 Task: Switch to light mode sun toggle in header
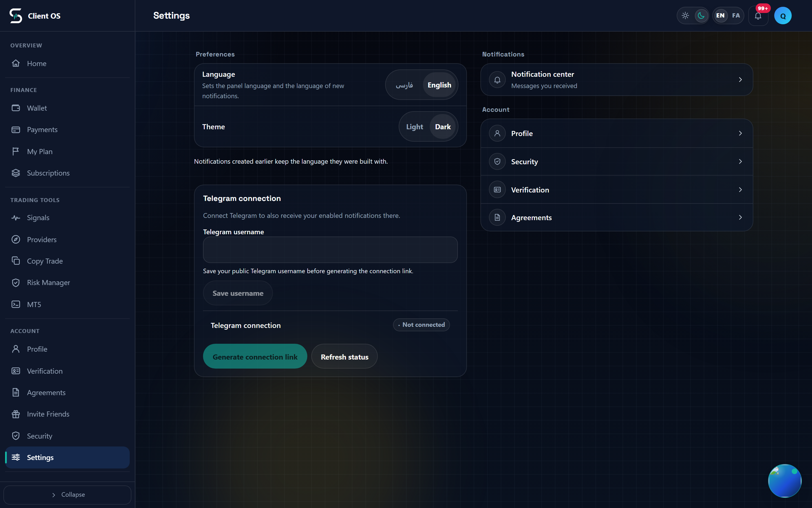coord(685,16)
